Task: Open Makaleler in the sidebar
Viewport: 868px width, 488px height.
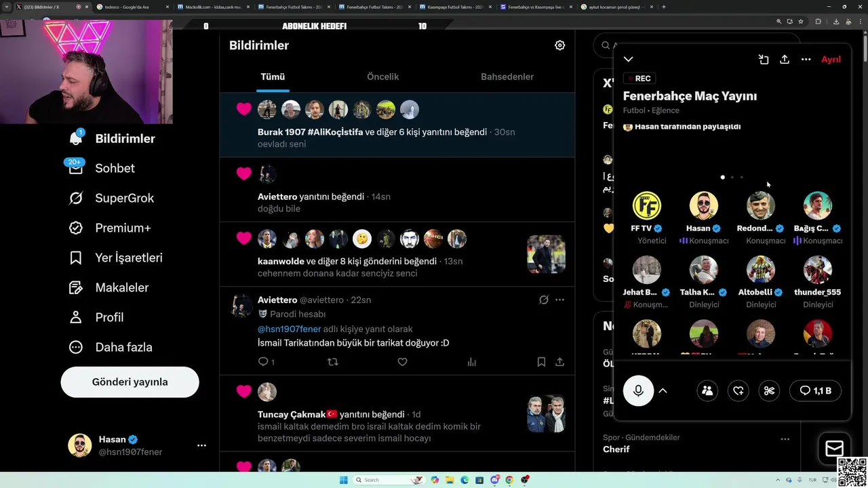Action: (108, 287)
